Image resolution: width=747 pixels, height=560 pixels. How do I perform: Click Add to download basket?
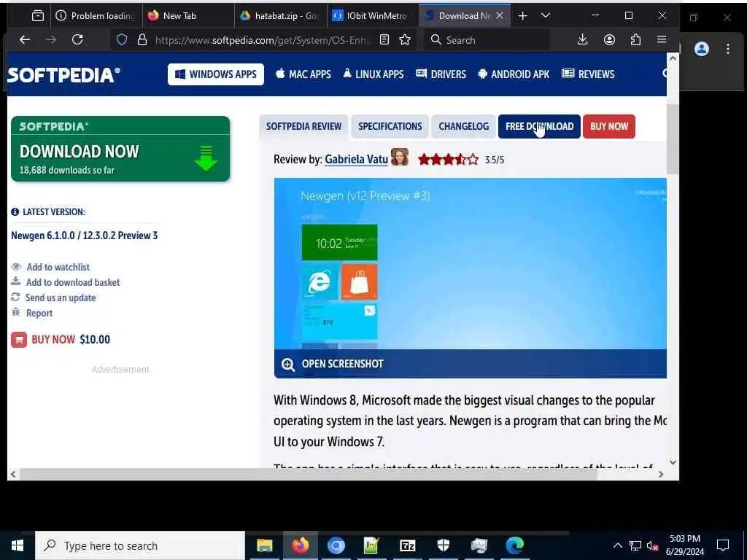tap(73, 282)
